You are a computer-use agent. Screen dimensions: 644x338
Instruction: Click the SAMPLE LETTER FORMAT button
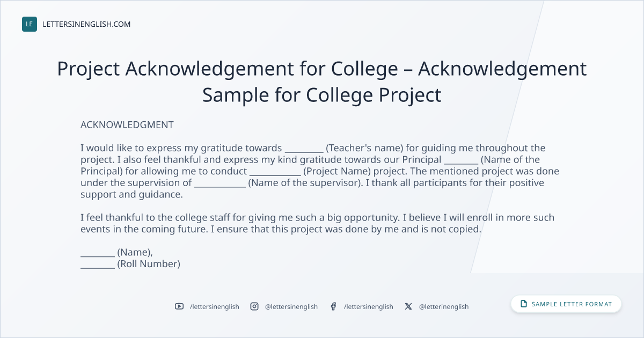(x=566, y=304)
